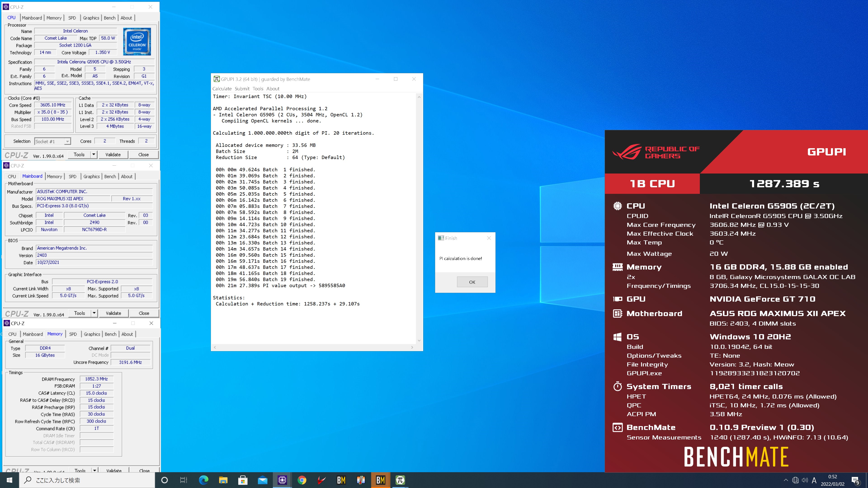Click the Finish dialog title icon
868x488 pixels.
pyautogui.click(x=441, y=238)
